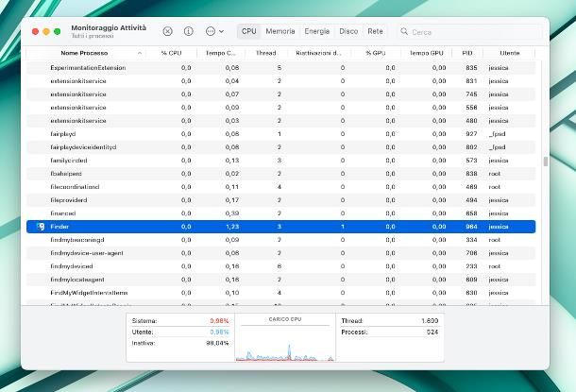
Task: Sort by PID column header
Action: (467, 53)
